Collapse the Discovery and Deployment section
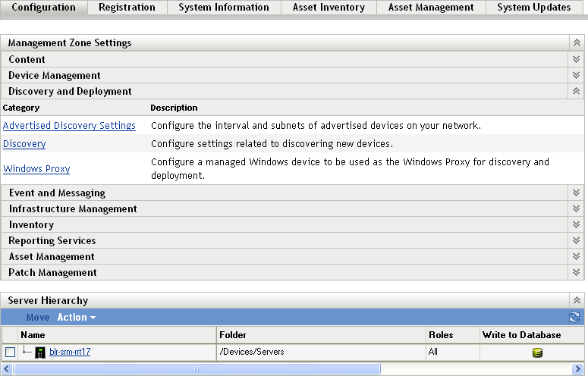588x376 pixels. [577, 92]
